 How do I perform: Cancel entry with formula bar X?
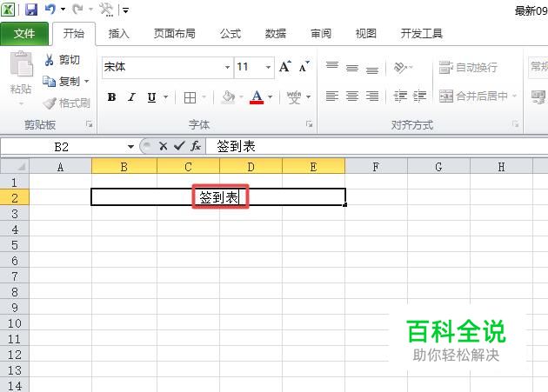tap(163, 146)
